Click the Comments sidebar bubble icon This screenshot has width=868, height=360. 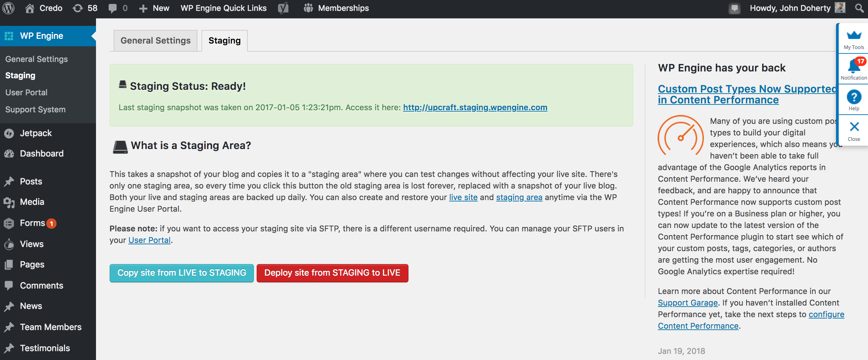[9, 285]
